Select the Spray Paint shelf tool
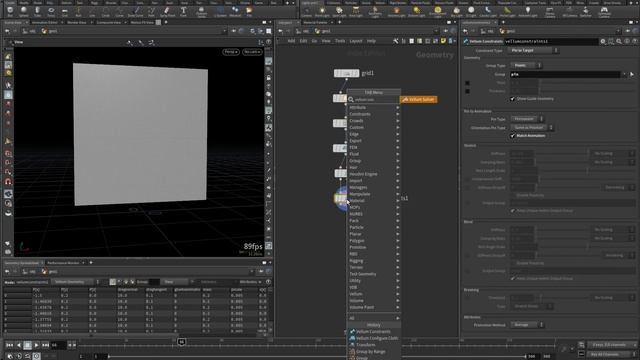 [x=167, y=11]
